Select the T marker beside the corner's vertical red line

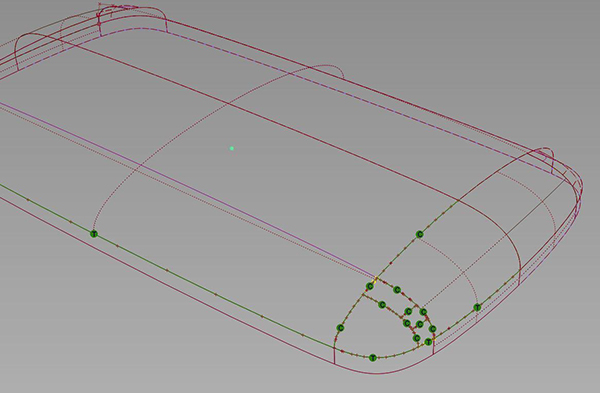(429, 342)
